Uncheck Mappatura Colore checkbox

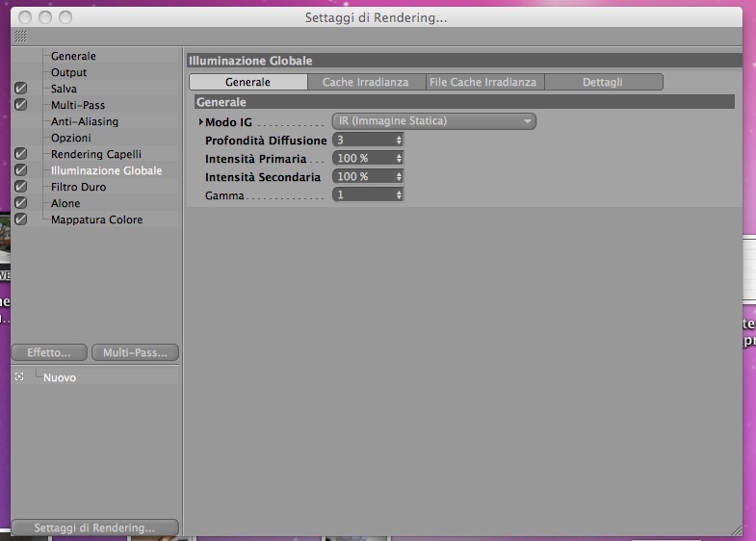click(x=21, y=219)
